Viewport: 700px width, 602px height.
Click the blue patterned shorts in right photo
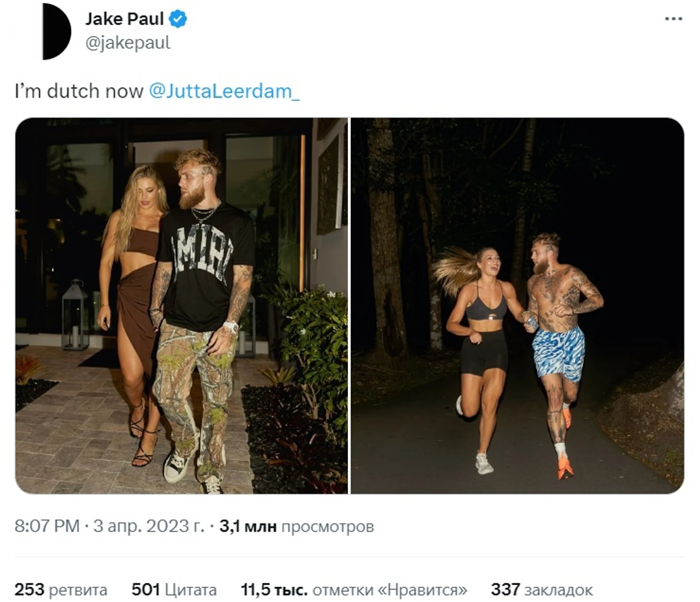(559, 353)
